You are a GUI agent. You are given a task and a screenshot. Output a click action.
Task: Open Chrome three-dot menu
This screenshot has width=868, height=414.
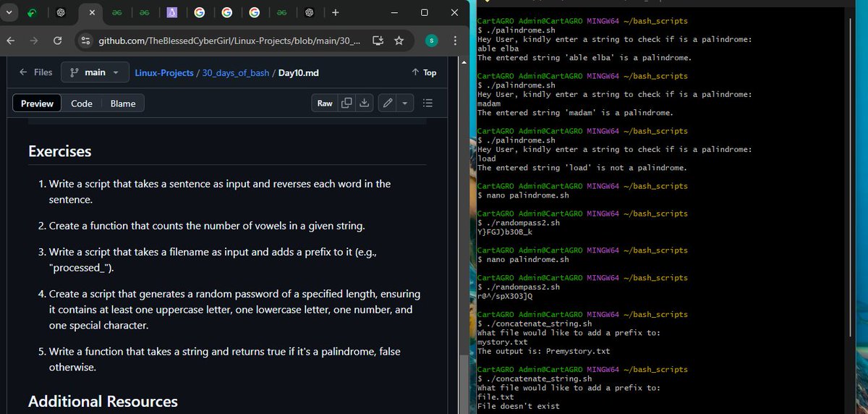(x=455, y=41)
